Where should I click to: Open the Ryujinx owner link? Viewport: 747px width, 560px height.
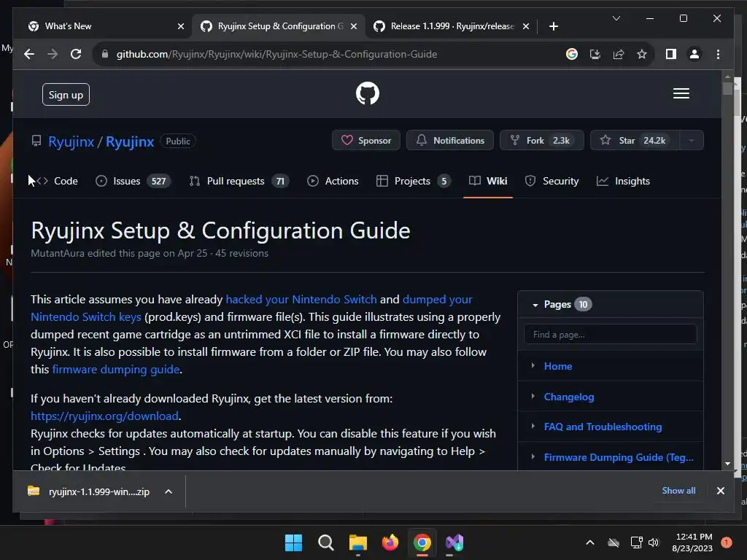pyautogui.click(x=71, y=141)
